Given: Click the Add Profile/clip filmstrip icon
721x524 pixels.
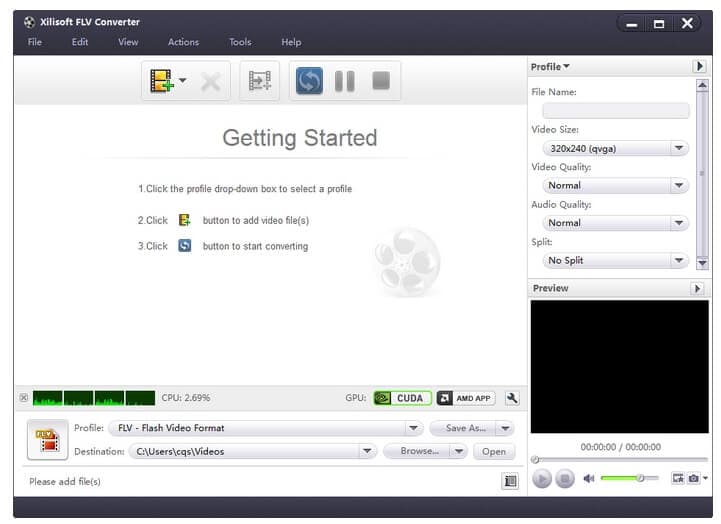Looking at the screenshot, I should (260, 81).
